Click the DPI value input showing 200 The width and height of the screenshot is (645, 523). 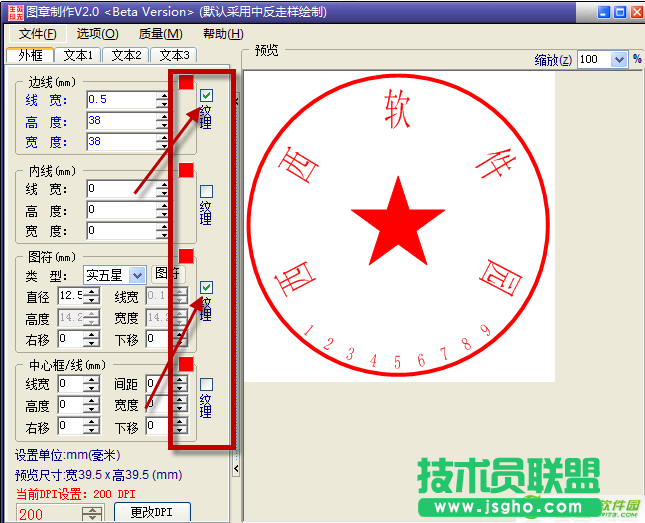click(49, 514)
